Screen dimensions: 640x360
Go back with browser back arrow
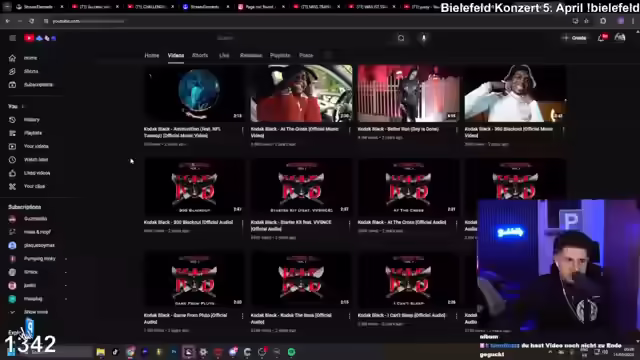(x=8, y=21)
